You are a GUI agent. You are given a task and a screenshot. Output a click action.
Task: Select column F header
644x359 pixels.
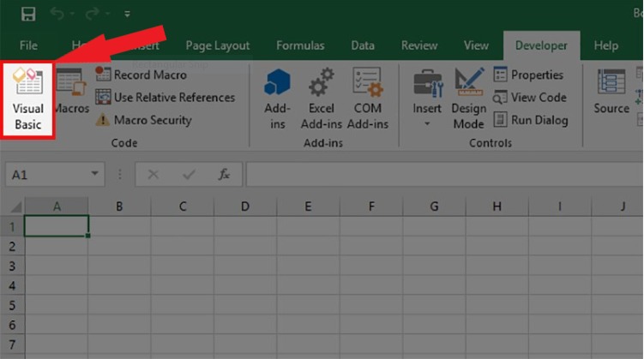point(371,206)
